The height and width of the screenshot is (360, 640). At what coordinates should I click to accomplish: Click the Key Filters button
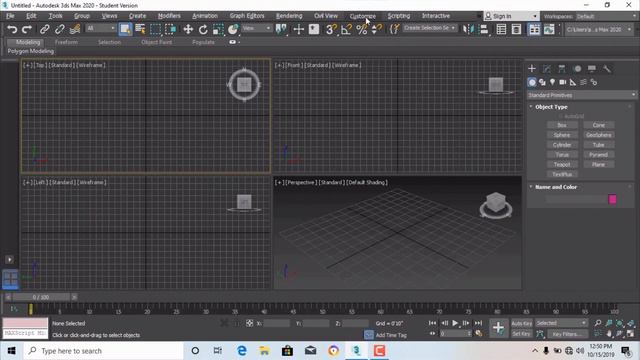point(567,334)
